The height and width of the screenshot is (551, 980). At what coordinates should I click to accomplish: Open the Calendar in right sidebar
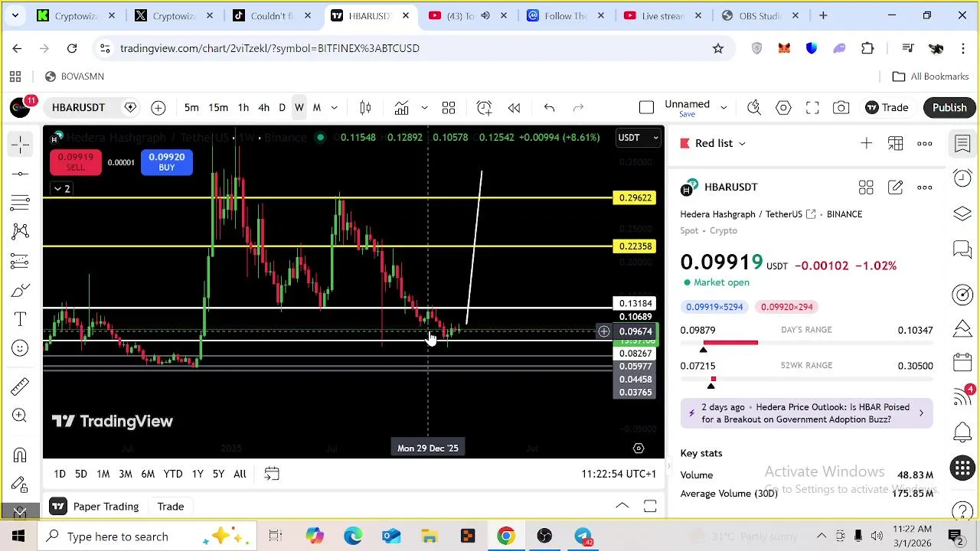962,362
